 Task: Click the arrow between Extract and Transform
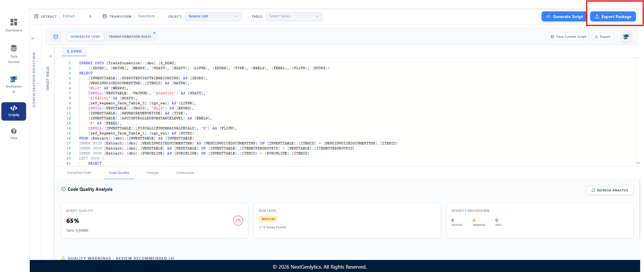tap(90, 16)
